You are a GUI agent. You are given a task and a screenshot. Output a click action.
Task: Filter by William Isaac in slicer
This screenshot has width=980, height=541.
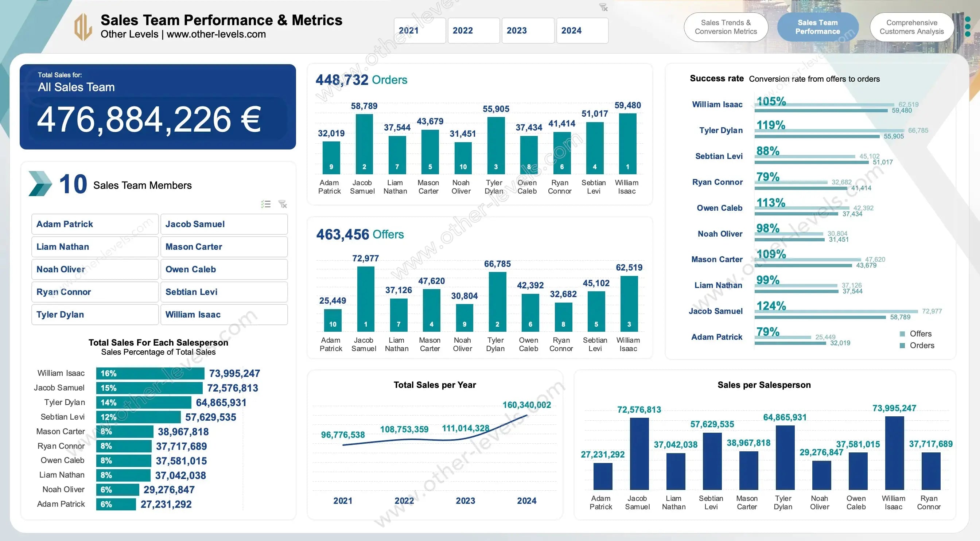click(x=224, y=315)
